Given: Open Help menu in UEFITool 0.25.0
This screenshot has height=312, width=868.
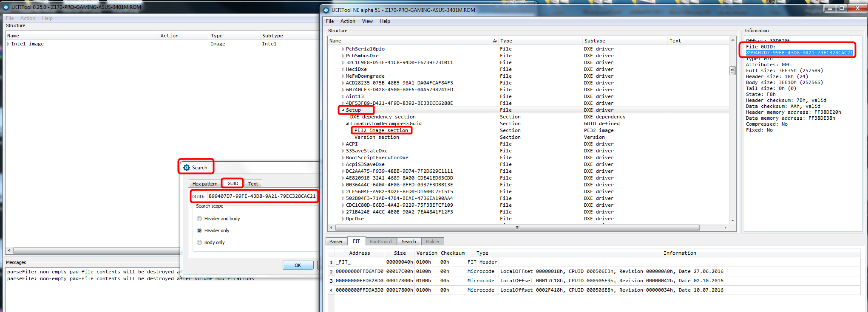Looking at the screenshot, I should point(47,18).
